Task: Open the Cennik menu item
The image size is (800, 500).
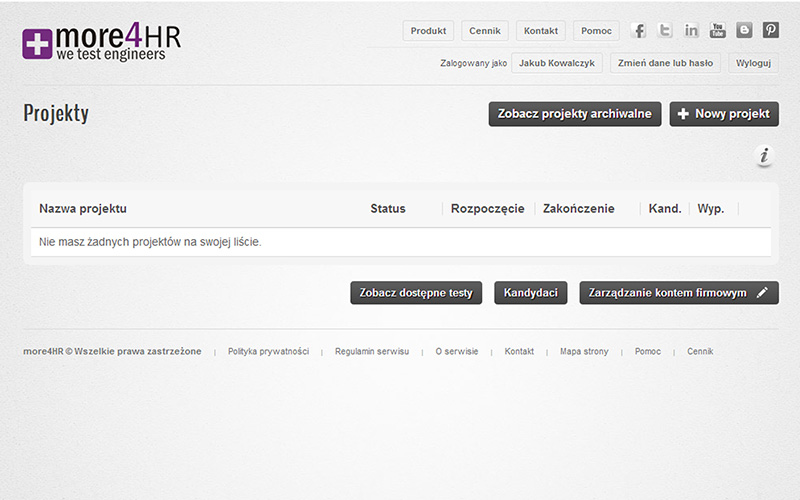Action: [485, 31]
